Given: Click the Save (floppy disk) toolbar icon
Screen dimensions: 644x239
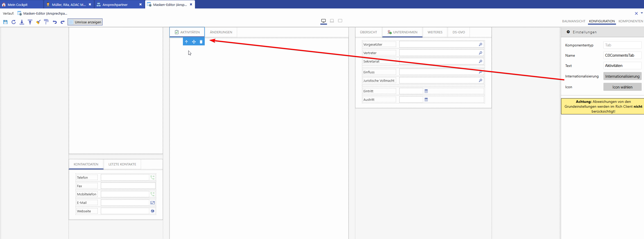Looking at the screenshot, I should click(5, 22).
